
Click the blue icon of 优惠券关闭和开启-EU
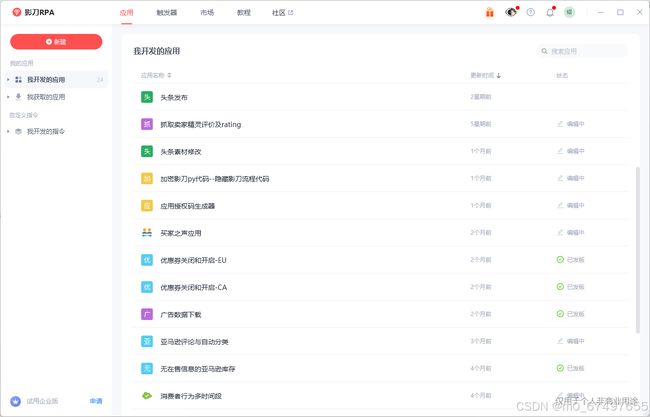(147, 260)
